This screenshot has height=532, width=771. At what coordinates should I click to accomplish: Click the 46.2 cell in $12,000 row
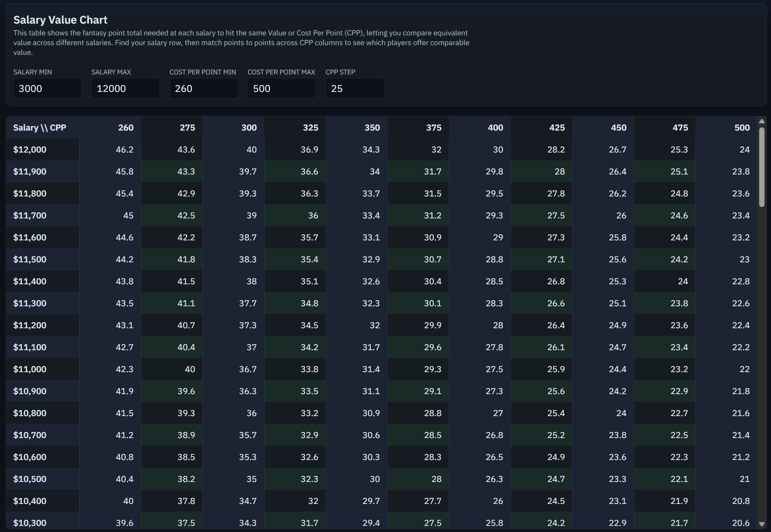[110, 149]
